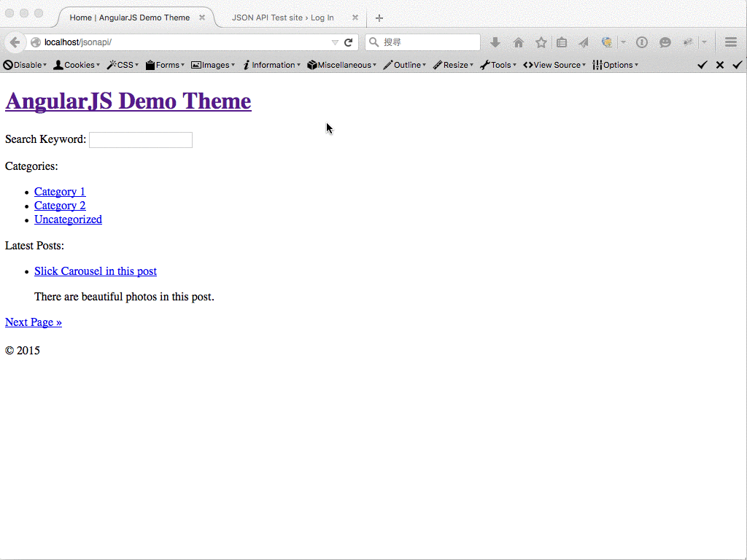Open a new tab with the plus button
Screen dimensions: 747x560
[x=379, y=18]
